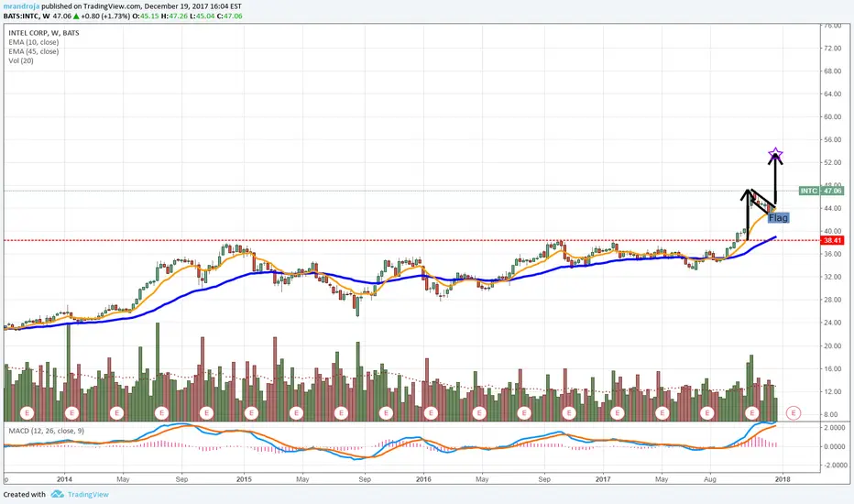Click the 2015 label on the time axis

(x=244, y=479)
